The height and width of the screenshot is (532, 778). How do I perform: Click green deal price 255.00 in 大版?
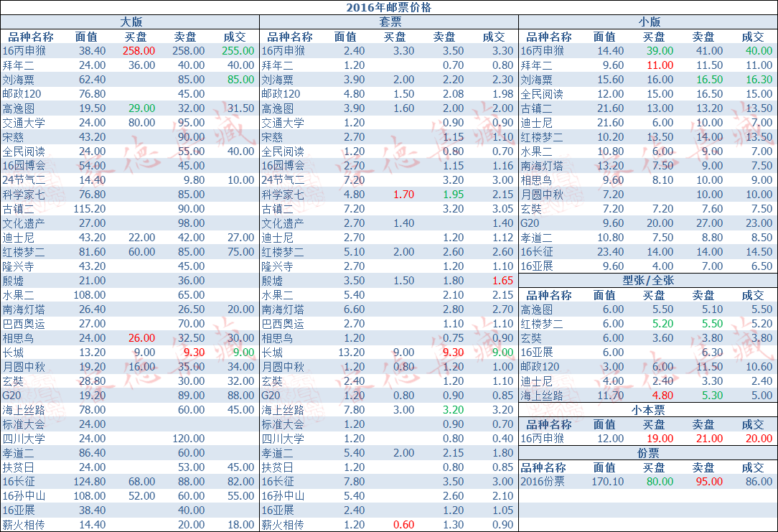pos(238,51)
